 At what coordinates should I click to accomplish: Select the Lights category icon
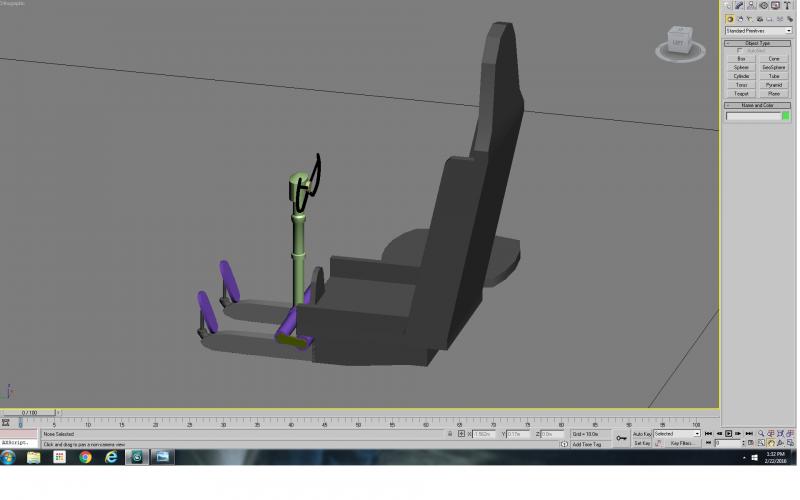point(750,19)
